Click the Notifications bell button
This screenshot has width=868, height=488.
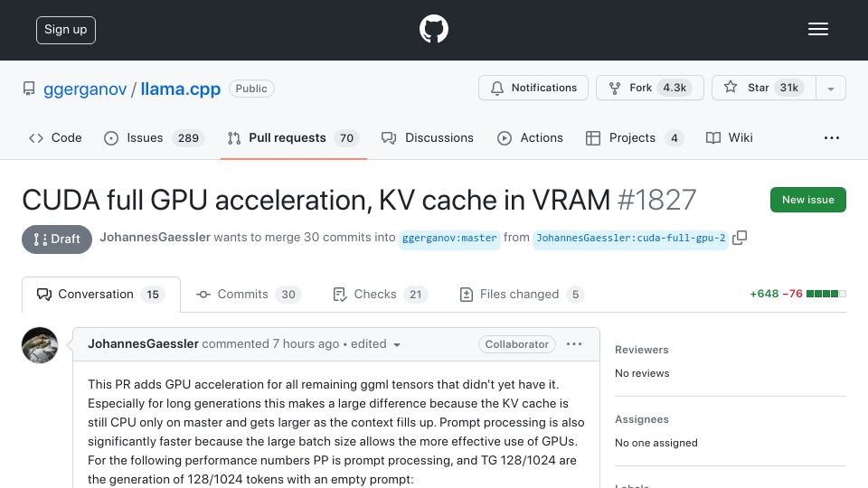tap(533, 88)
